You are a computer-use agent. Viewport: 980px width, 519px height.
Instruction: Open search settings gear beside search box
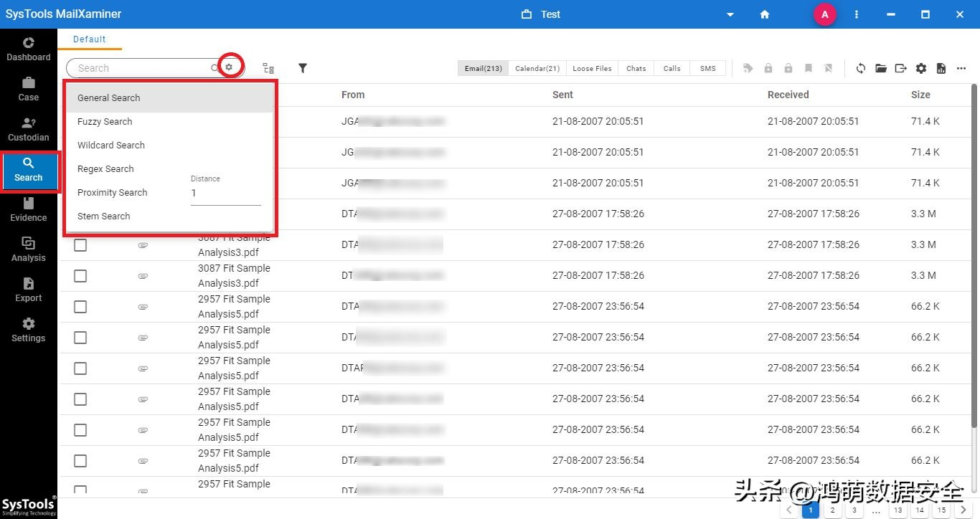(x=230, y=67)
